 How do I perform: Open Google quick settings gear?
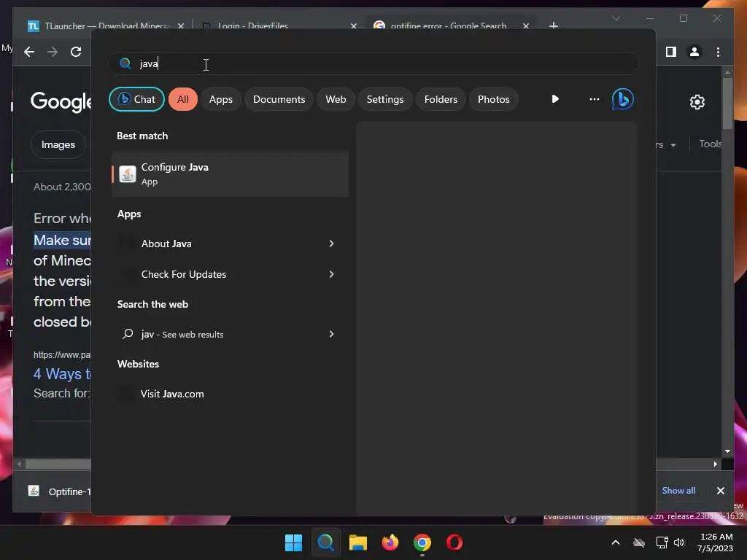tap(697, 102)
